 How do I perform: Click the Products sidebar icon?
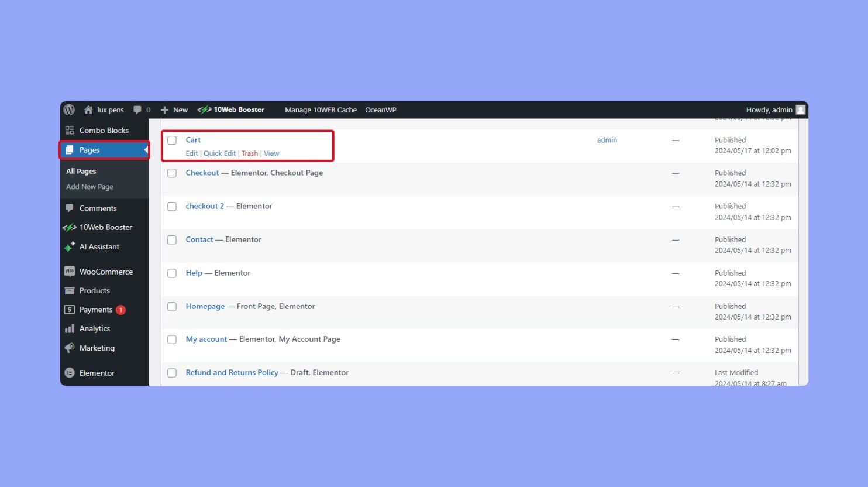[x=69, y=290]
